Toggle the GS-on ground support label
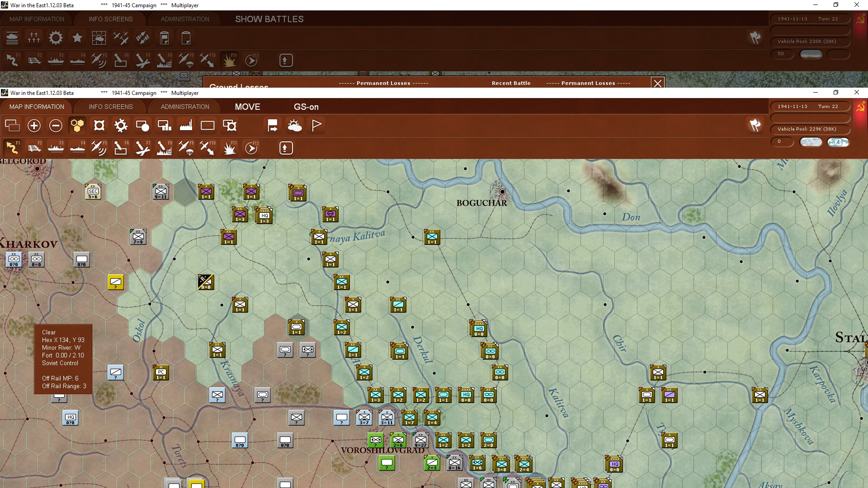 click(x=306, y=107)
